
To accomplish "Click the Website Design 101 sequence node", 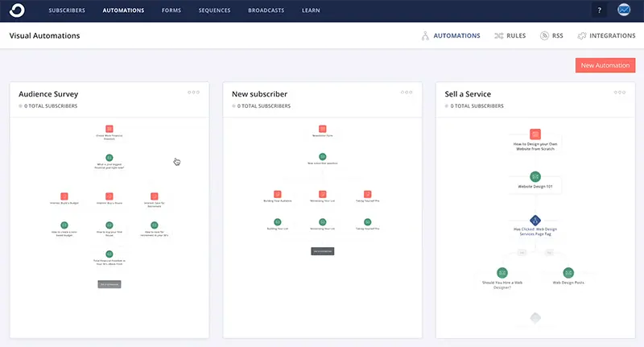I will coord(535,177).
